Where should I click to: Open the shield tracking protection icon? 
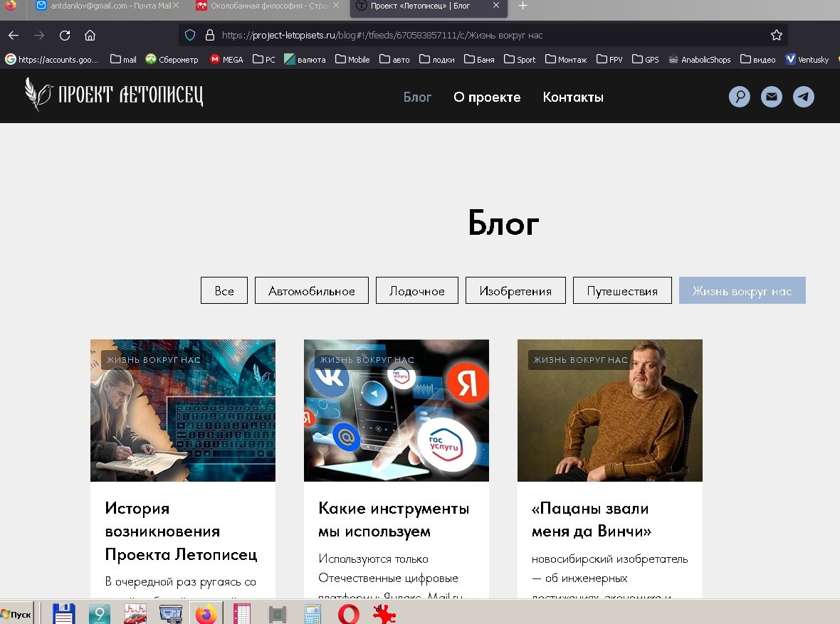point(190,35)
